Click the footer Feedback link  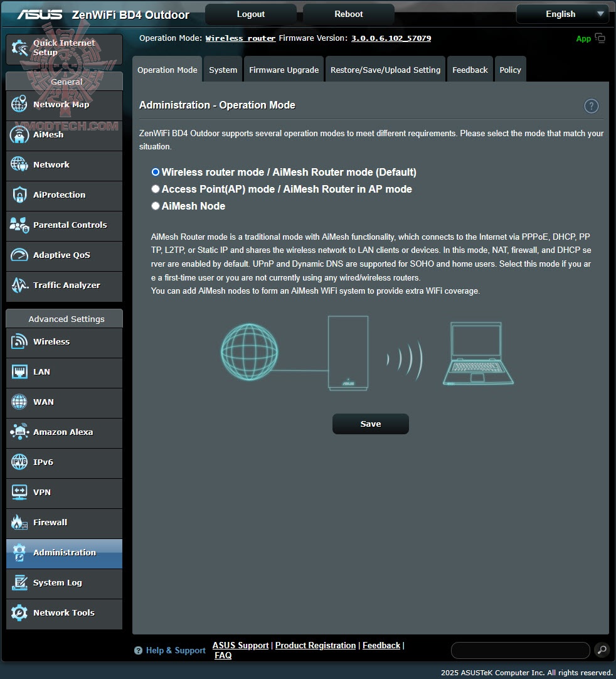click(381, 645)
